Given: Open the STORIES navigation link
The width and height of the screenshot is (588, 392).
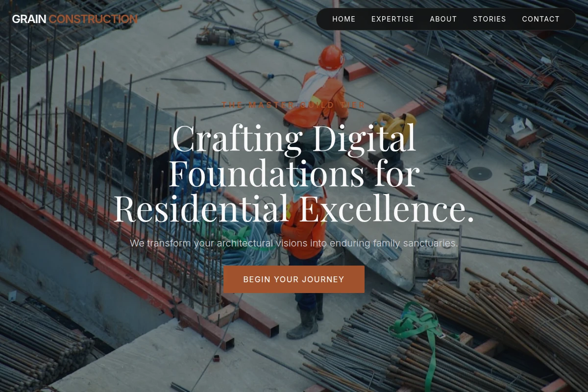Looking at the screenshot, I should 490,19.
